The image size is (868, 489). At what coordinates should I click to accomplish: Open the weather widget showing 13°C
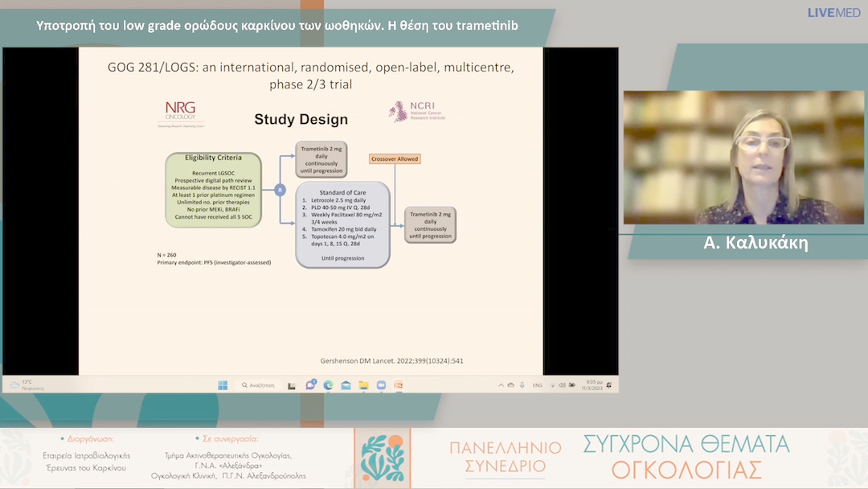point(27,385)
